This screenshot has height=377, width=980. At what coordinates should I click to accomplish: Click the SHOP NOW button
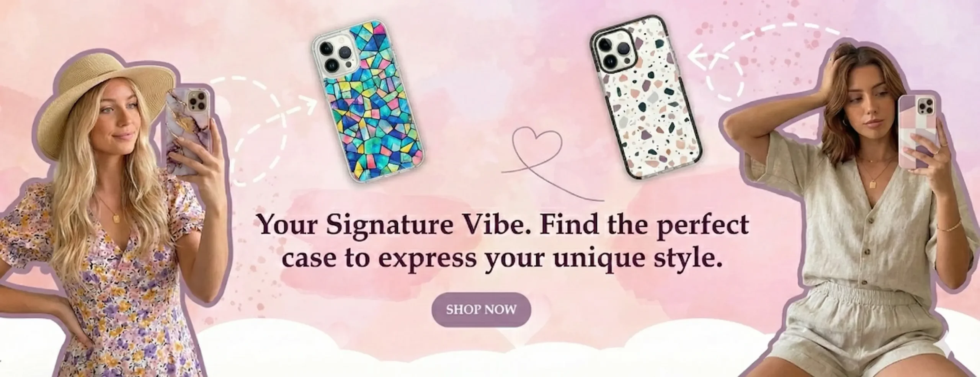tap(481, 309)
